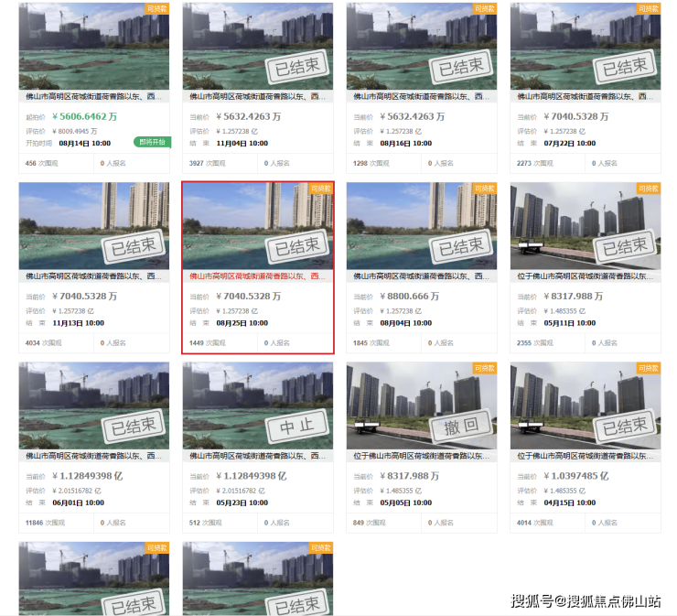This screenshot has height=616, width=677.
Task: Click the appraisal value ¥8009.4945 万
Action: pyautogui.click(x=75, y=131)
